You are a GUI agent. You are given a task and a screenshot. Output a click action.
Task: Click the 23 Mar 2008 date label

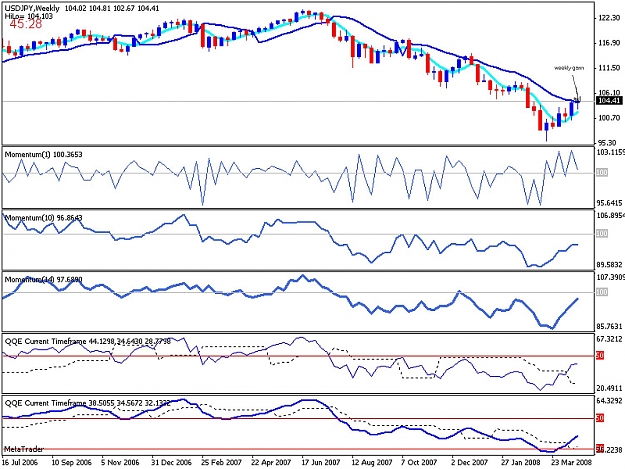572,462
